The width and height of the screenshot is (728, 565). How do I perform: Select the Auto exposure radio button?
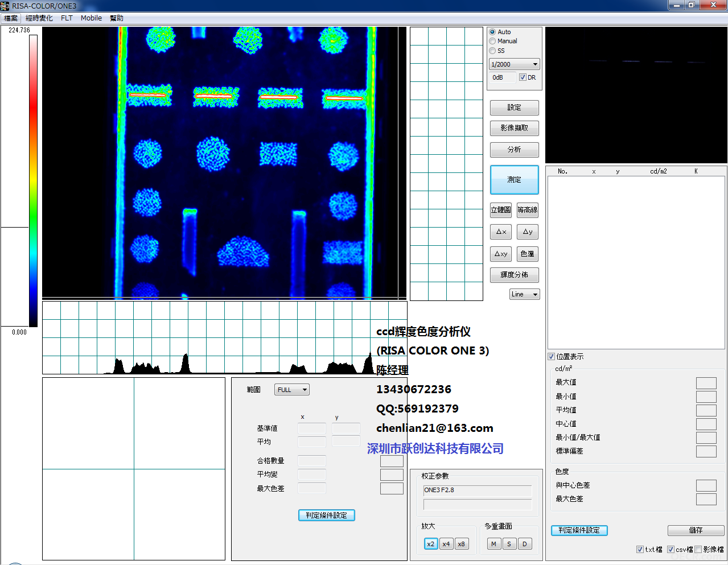click(492, 32)
